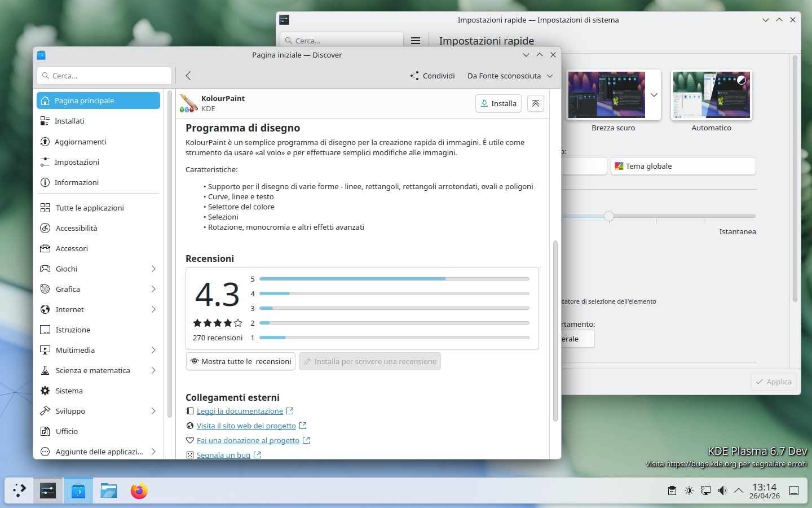Expand the Giochi category

coord(153,269)
